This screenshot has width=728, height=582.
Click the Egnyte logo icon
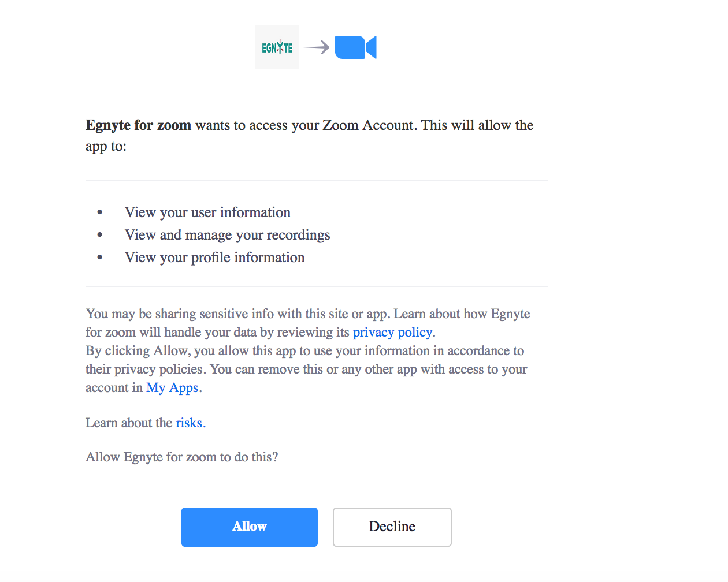point(277,47)
